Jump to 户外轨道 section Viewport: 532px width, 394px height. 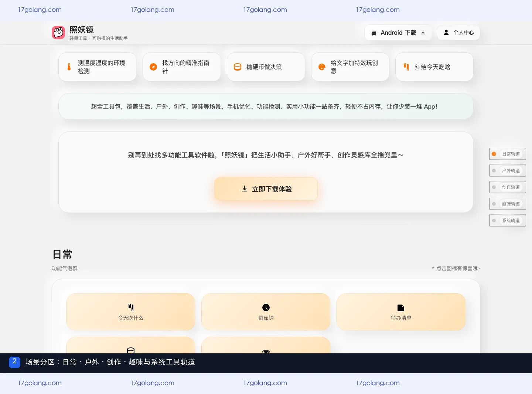508,171
